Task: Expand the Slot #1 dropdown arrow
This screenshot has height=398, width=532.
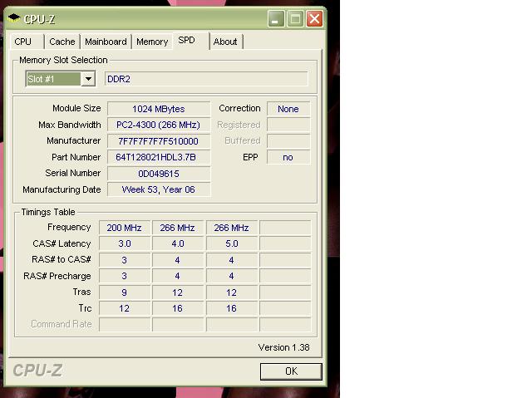Action: (x=88, y=79)
